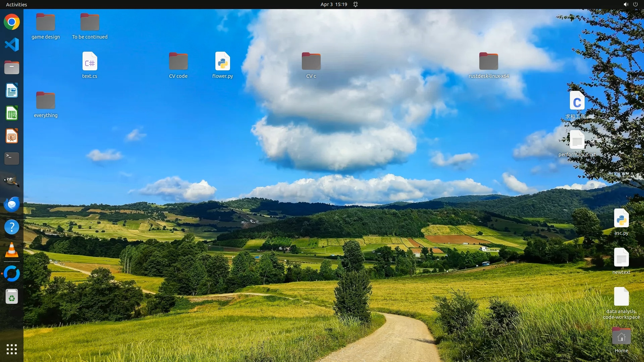Open the date and time menu
This screenshot has height=362, width=644.
pos(333,4)
